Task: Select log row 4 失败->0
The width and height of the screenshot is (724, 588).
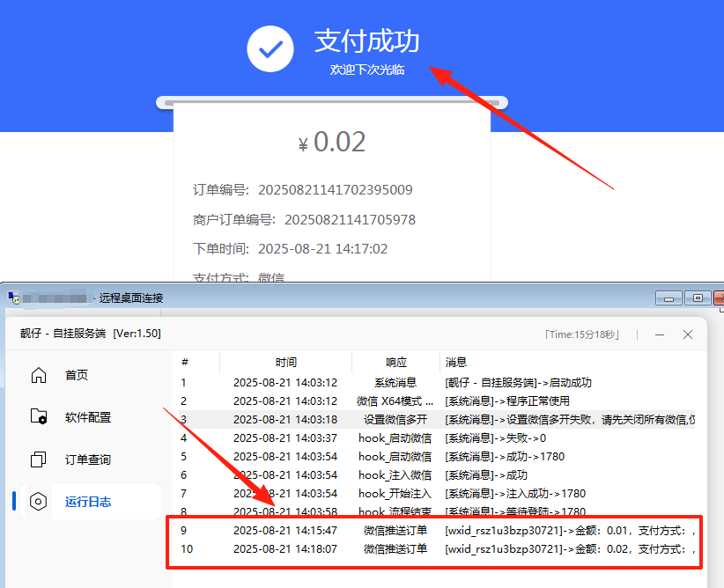Action: coord(437,438)
